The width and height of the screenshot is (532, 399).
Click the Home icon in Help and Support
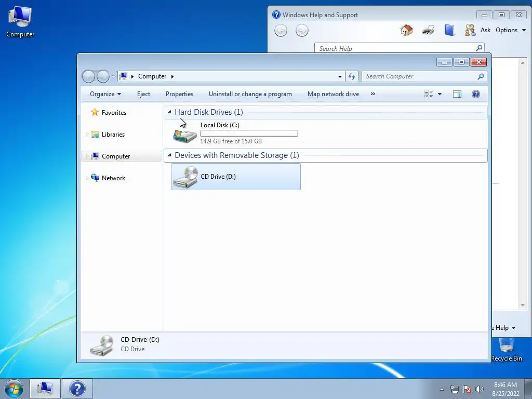coord(406,30)
